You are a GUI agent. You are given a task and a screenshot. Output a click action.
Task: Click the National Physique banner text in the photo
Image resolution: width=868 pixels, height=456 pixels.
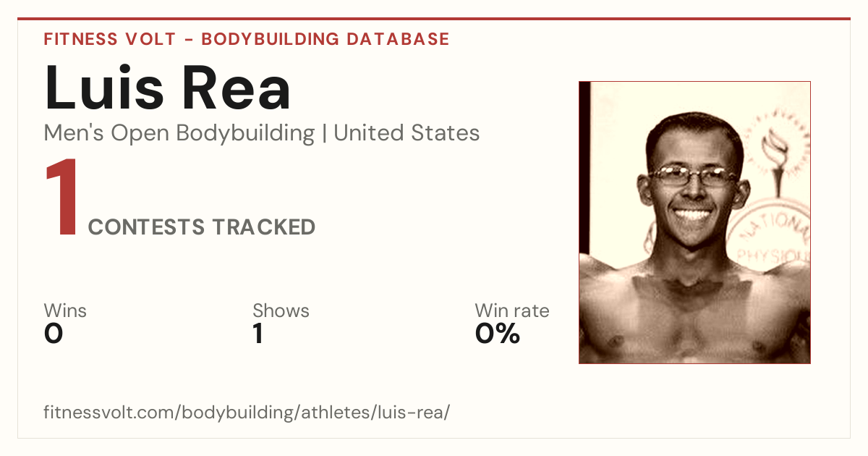click(774, 240)
